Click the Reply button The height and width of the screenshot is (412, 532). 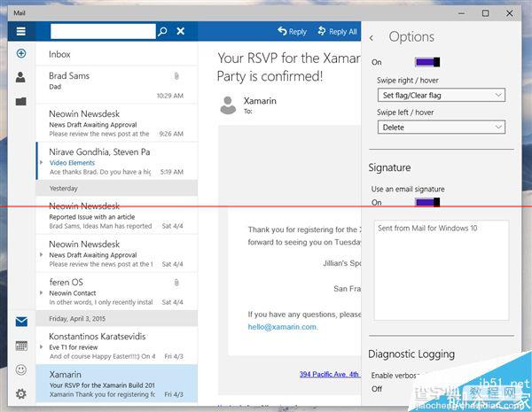coord(292,32)
